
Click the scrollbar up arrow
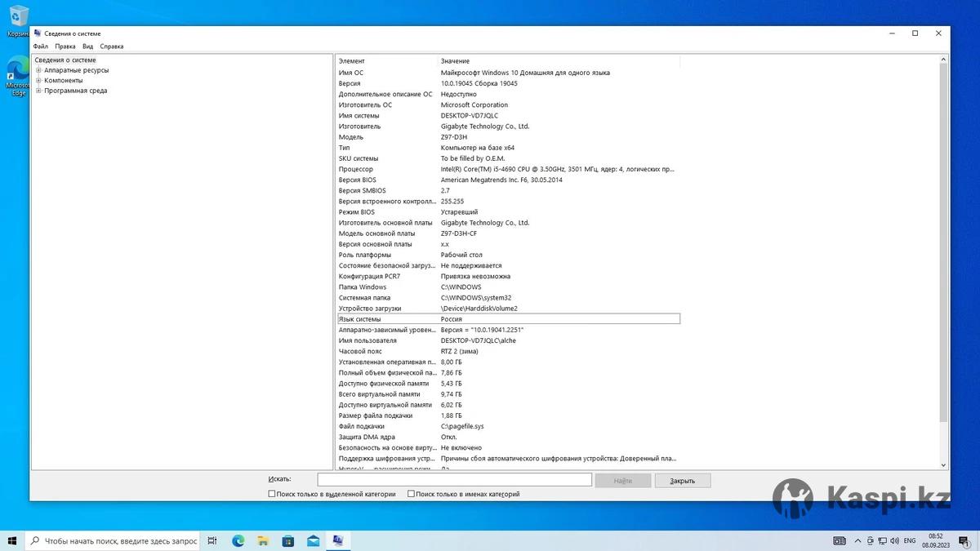point(944,60)
